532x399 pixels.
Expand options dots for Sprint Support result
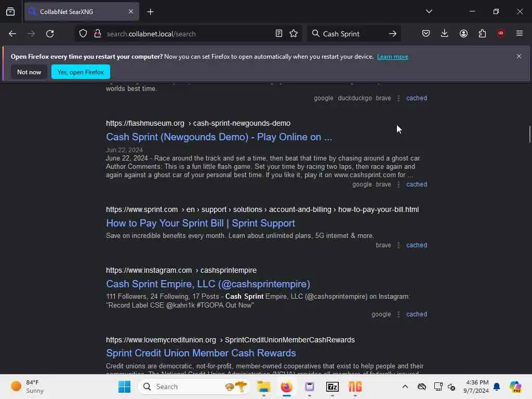[398, 245]
